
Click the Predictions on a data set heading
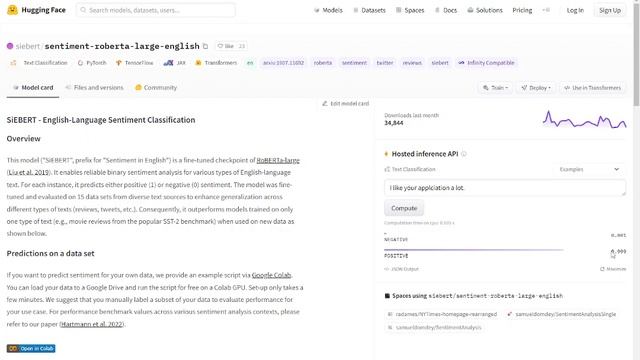[x=51, y=253]
